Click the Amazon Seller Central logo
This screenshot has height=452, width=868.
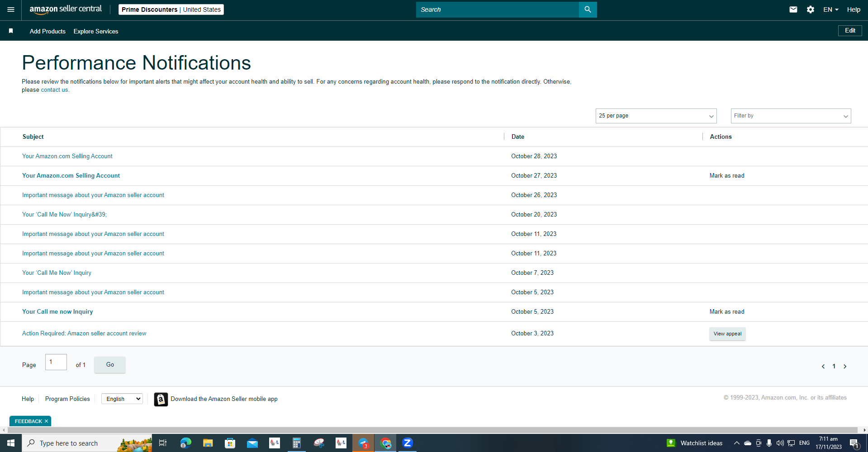(x=66, y=9)
